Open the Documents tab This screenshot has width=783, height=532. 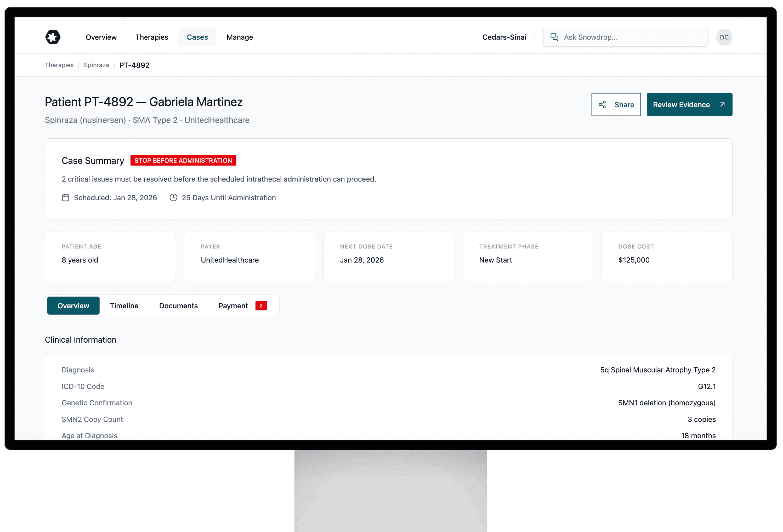[x=178, y=305]
